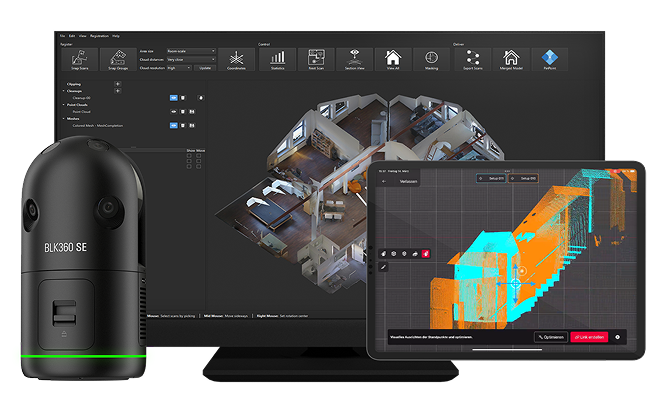This screenshot has width=659, height=405.
Task: Open the Statistics panel
Action: pyautogui.click(x=279, y=59)
